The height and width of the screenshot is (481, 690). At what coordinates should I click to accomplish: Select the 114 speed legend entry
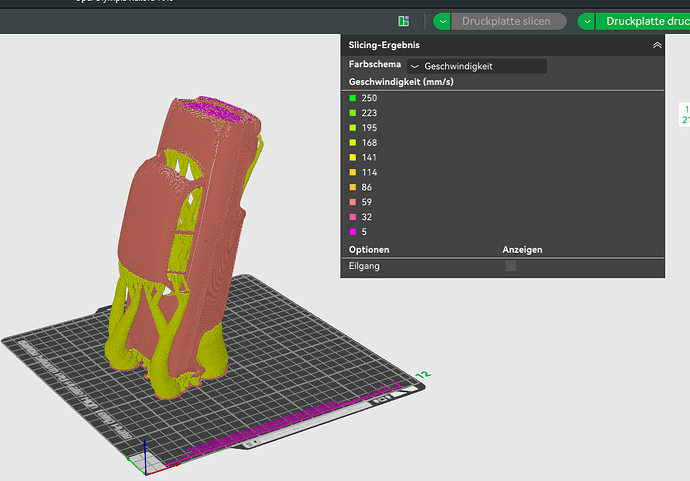pyautogui.click(x=363, y=173)
